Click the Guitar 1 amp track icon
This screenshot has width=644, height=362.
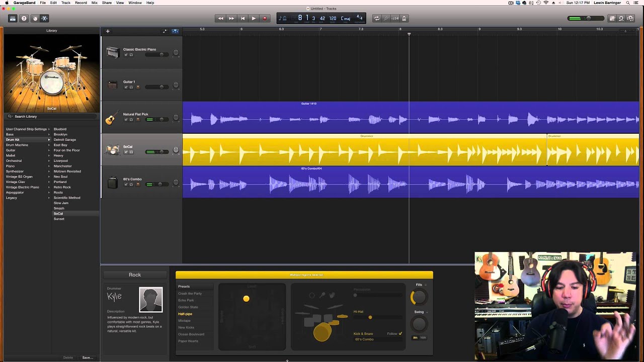[112, 85]
